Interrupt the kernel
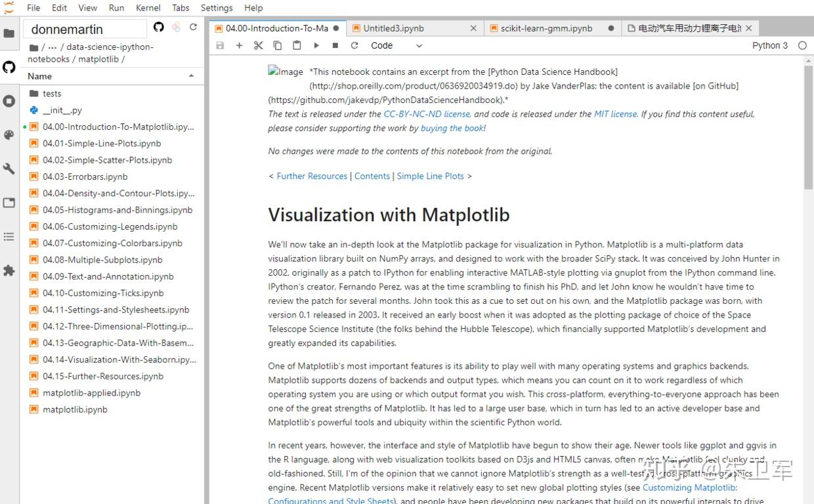814x504 pixels. (335, 45)
